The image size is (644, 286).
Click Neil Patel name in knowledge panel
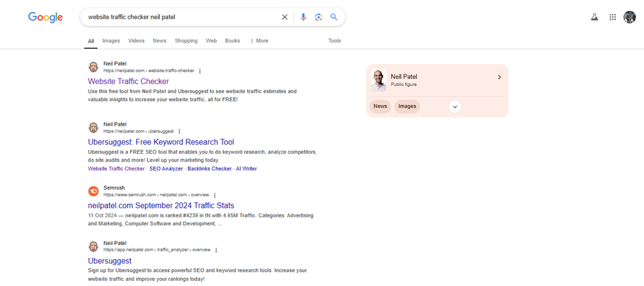[404, 77]
